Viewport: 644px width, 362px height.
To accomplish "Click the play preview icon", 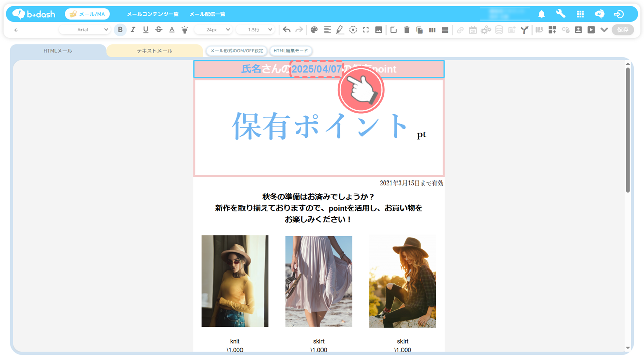I will coord(591,30).
